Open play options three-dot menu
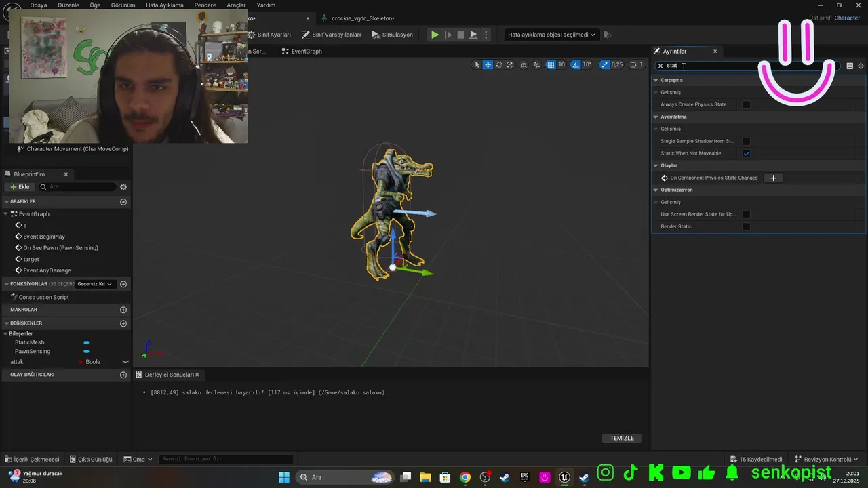This screenshot has height=488, width=868. (486, 35)
